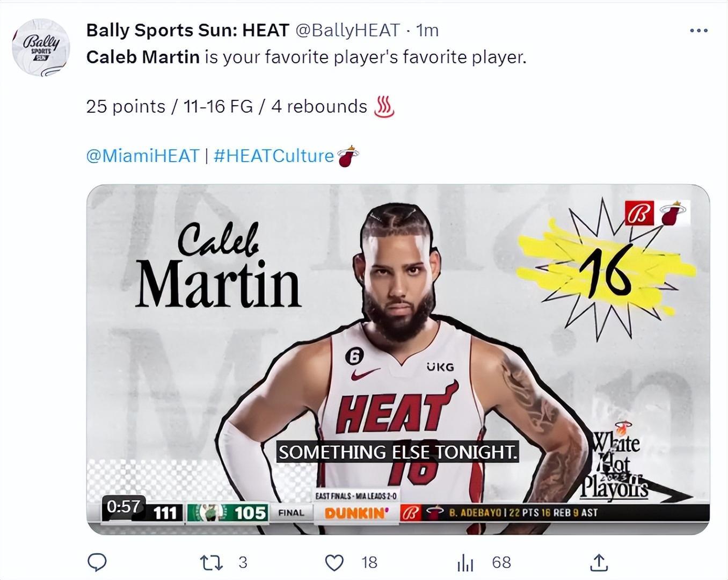728x580 pixels.
Task: Click the reply speech bubble icon
Action: (97, 562)
